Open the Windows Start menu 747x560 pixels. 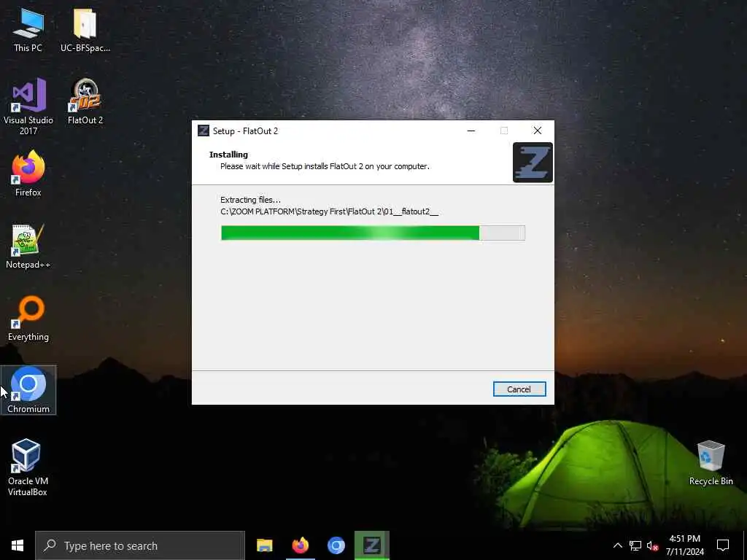coord(18,545)
